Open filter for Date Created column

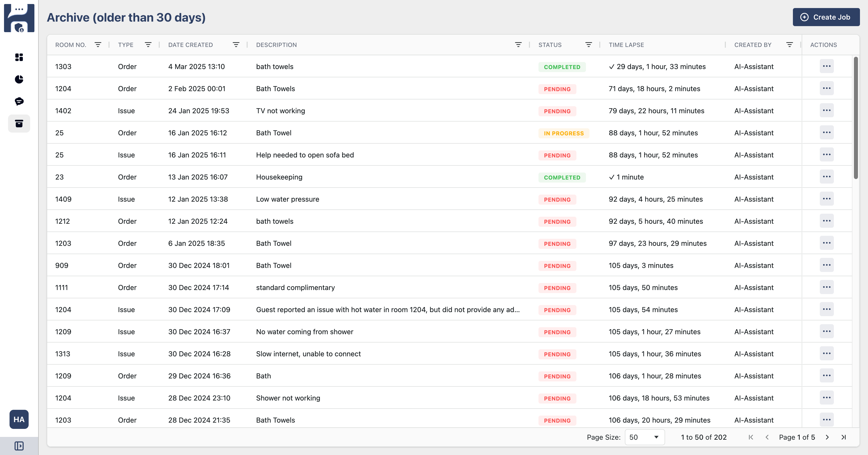[236, 45]
